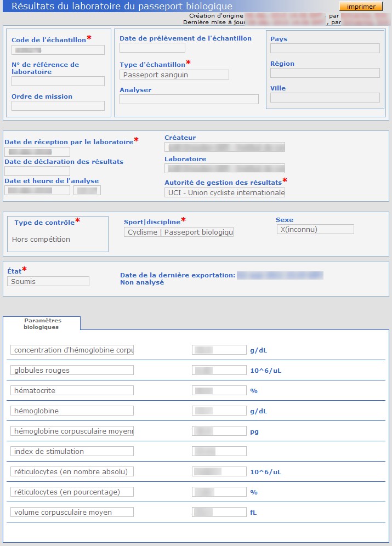
Task: Click the index de stimulation value field
Action: 219,452
